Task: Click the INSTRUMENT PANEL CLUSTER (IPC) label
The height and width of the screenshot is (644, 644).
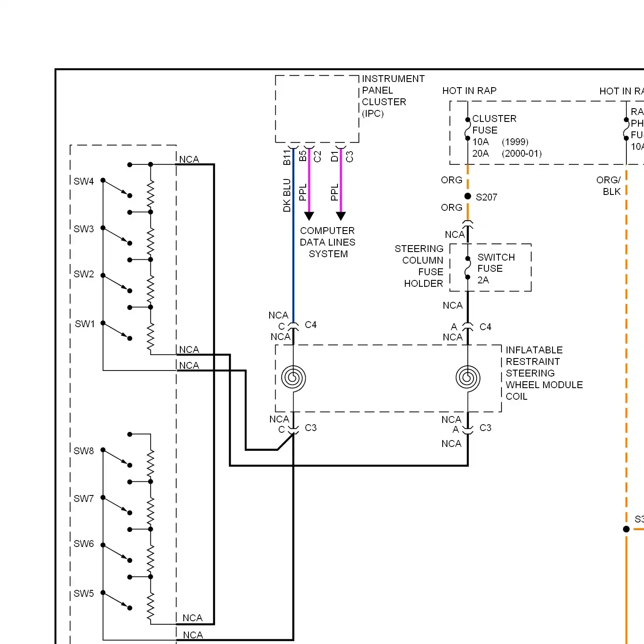Action: point(393,96)
